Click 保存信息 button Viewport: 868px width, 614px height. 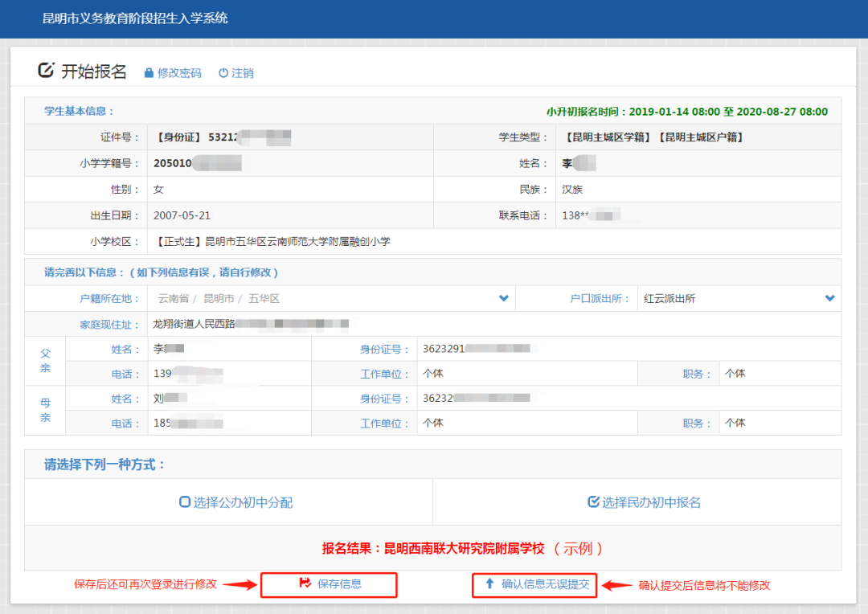coord(329,584)
